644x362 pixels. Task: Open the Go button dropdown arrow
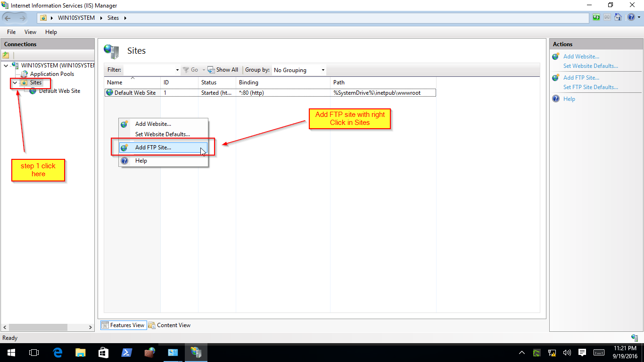click(204, 70)
